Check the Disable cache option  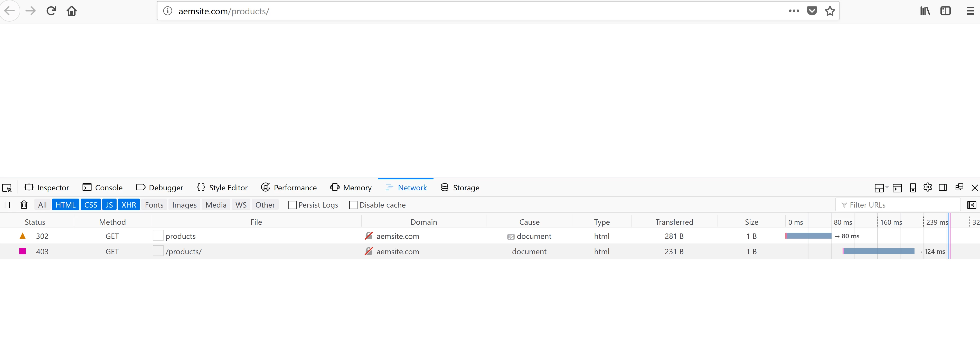(x=353, y=205)
